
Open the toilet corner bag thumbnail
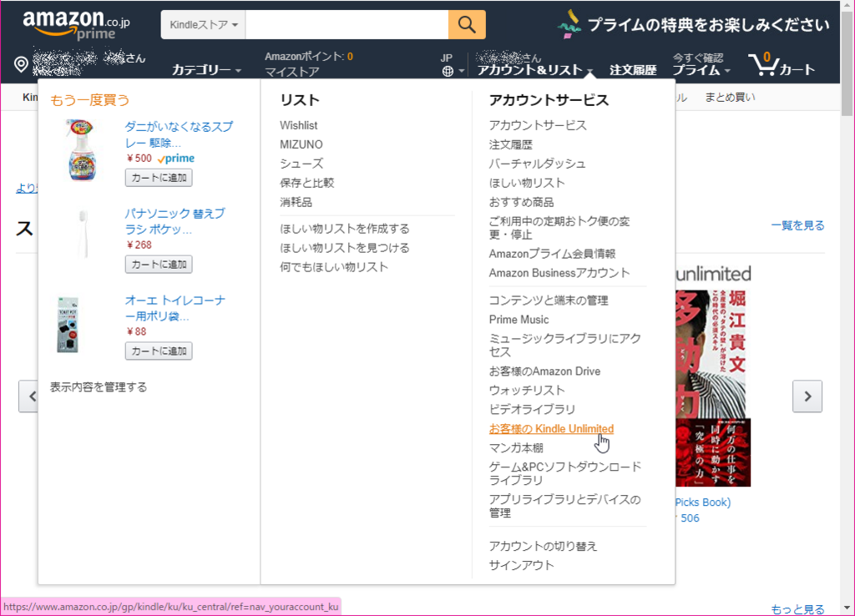click(x=68, y=325)
